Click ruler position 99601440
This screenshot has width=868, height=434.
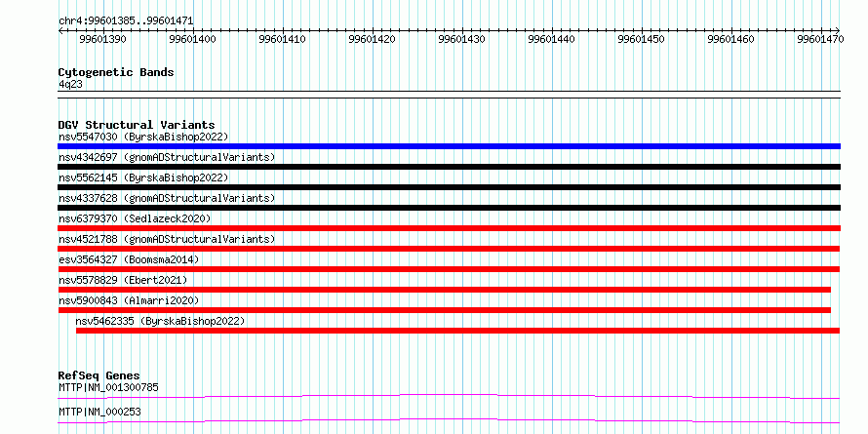pos(552,39)
